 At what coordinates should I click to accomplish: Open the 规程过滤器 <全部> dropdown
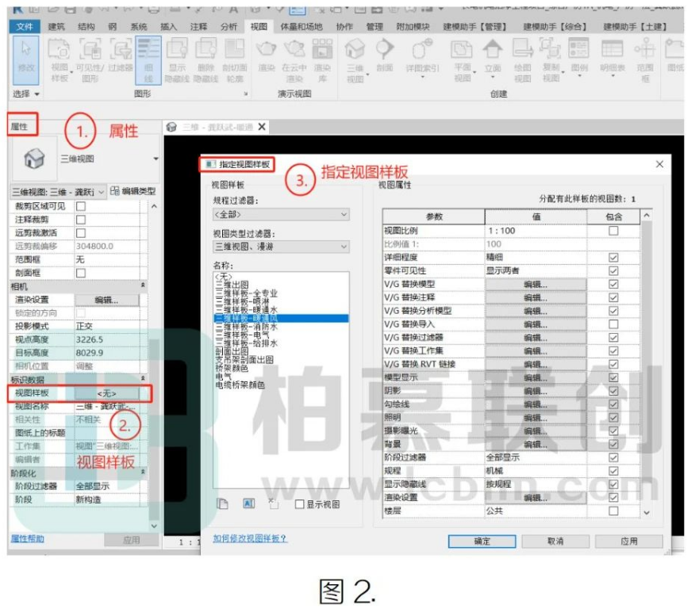(x=282, y=215)
